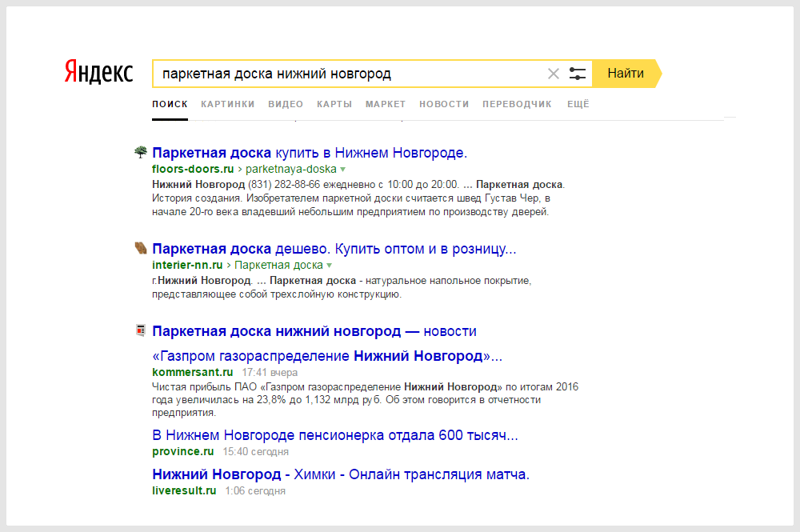Clear the search query with the X icon
Viewport: 800px width, 532px height.
[x=553, y=74]
